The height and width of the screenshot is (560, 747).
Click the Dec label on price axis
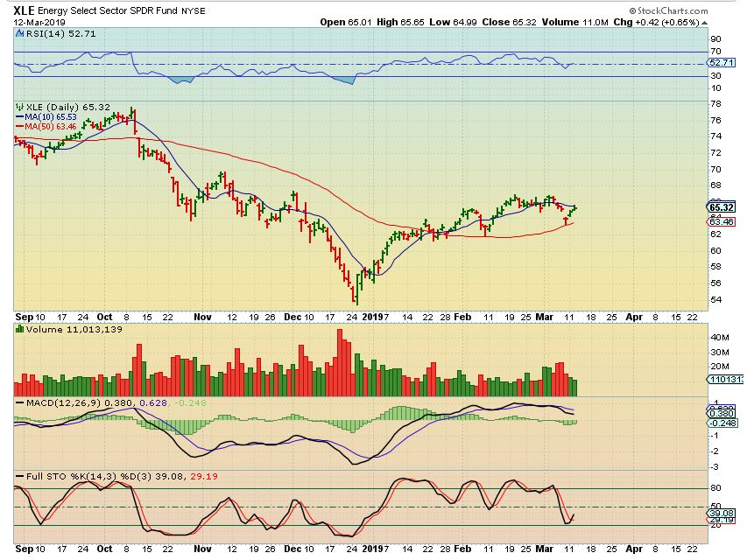292,317
